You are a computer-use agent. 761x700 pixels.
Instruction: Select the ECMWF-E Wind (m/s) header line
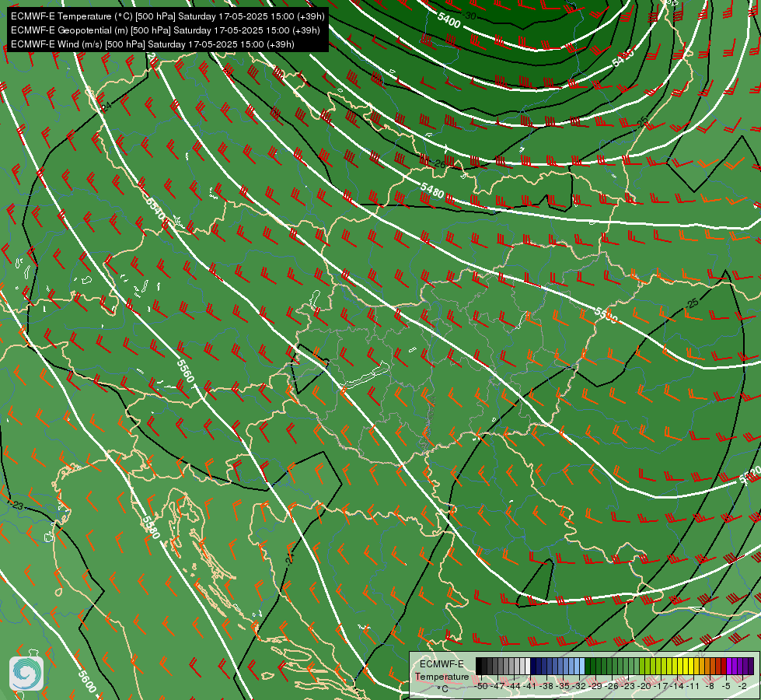[152, 44]
